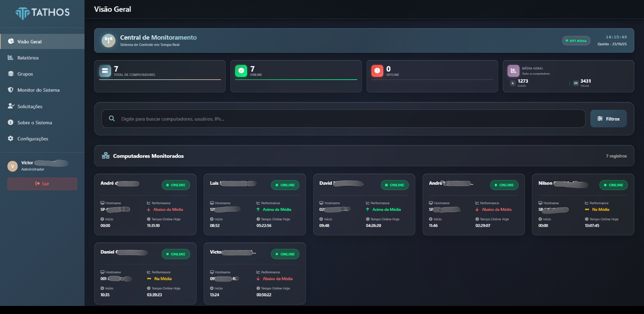Toggle Daniel's ONLINE status badge

click(x=176, y=254)
